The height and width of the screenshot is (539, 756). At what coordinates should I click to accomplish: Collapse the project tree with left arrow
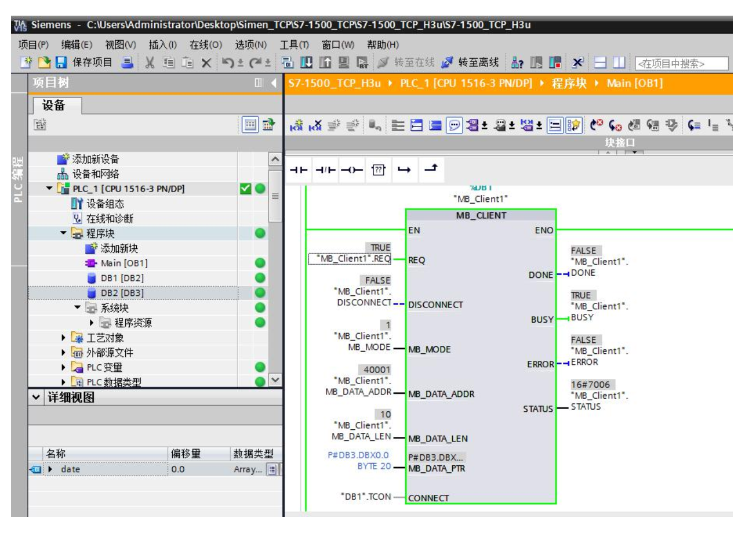[274, 84]
